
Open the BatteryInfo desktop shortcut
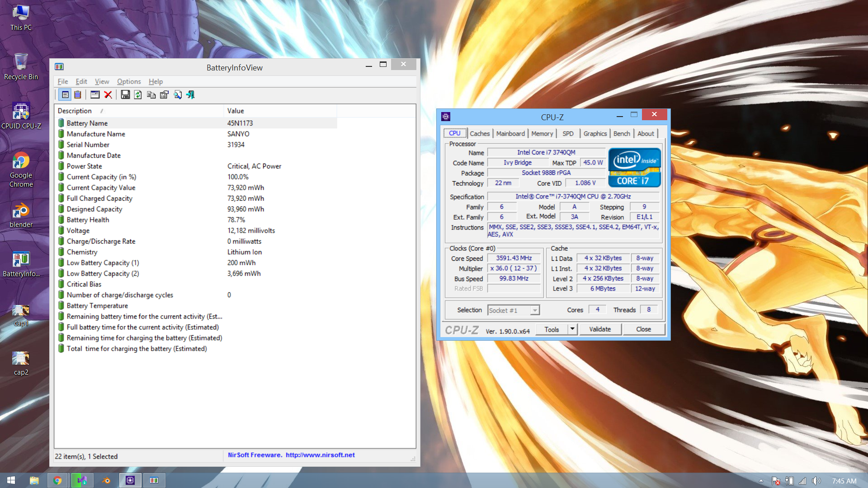(x=21, y=264)
